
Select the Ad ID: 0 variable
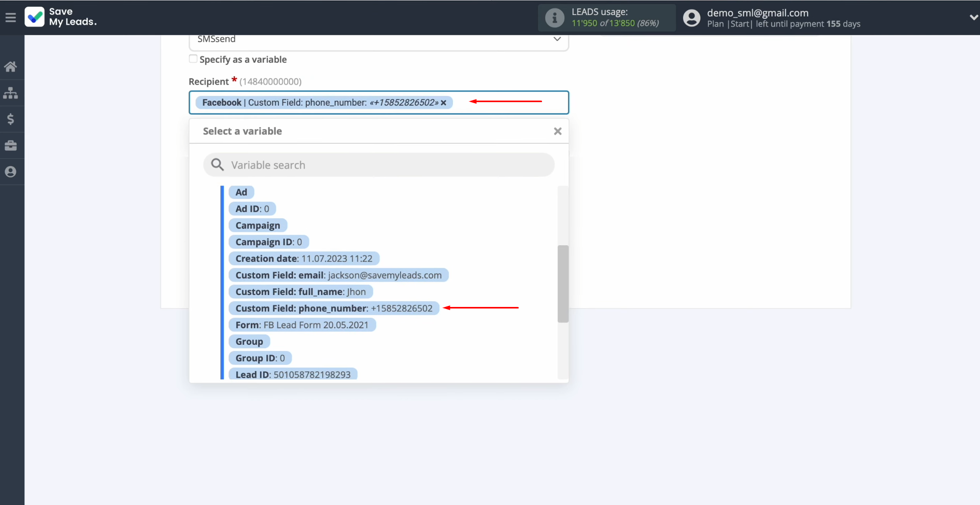(x=252, y=209)
